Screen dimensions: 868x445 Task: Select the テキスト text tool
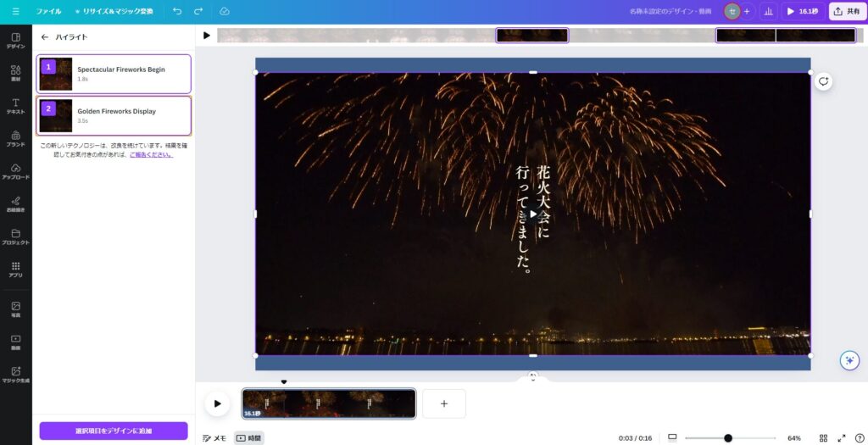[x=15, y=106]
